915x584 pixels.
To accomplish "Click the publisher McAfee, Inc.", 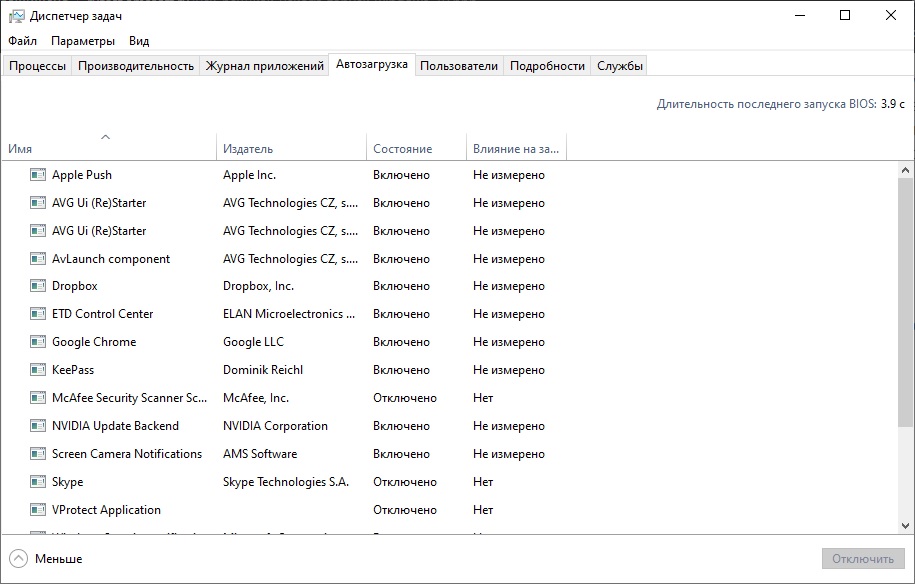I will coord(256,398).
